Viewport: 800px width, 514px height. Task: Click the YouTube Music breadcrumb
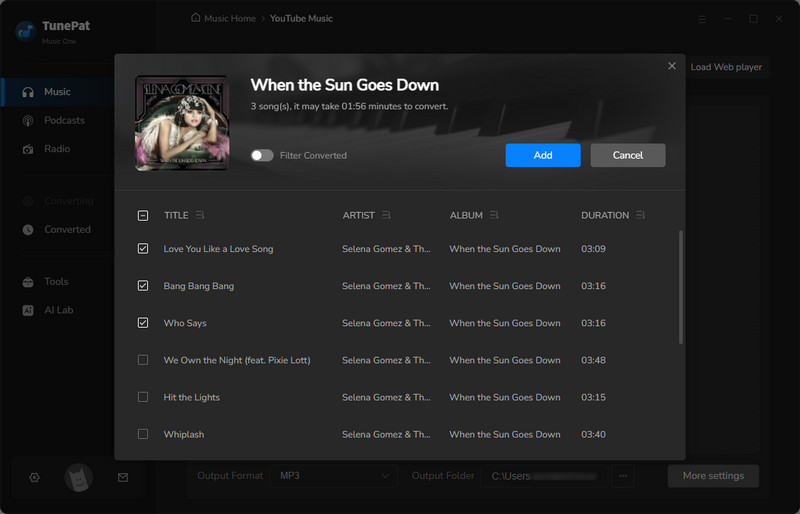[x=301, y=18]
